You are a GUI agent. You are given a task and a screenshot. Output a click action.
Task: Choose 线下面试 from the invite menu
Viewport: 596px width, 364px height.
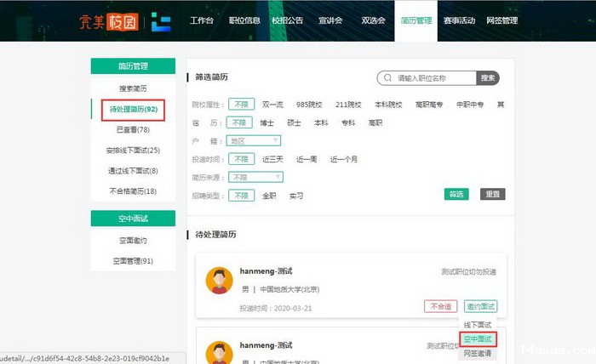click(x=478, y=326)
